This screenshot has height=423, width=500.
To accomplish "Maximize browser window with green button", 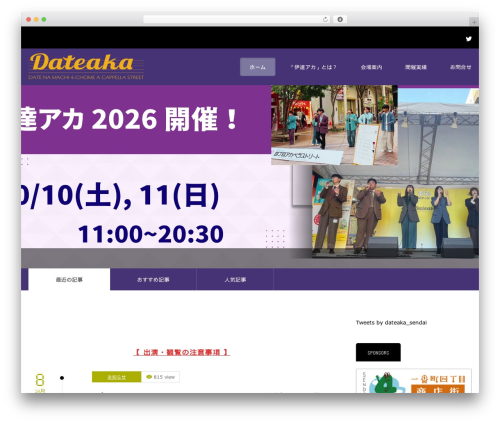I will [44, 19].
